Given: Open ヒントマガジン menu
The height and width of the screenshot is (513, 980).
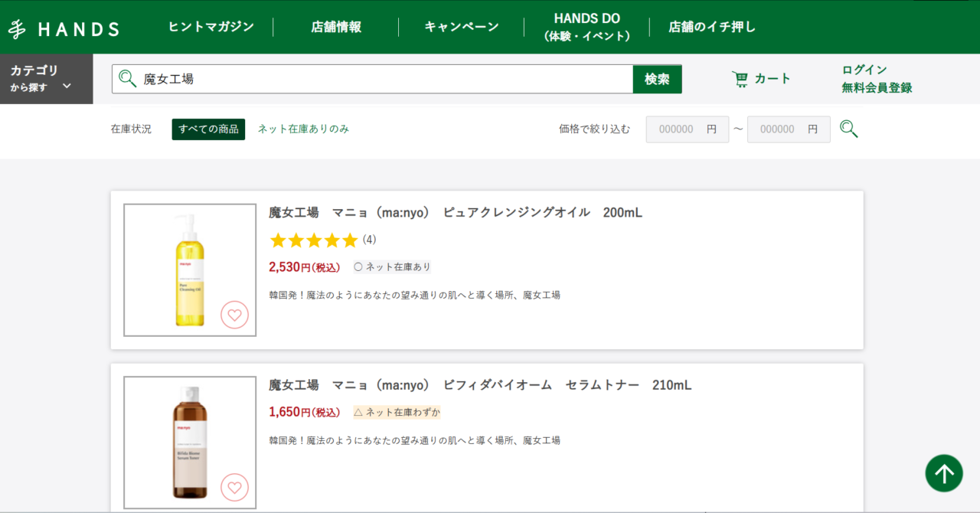Looking at the screenshot, I should (211, 27).
